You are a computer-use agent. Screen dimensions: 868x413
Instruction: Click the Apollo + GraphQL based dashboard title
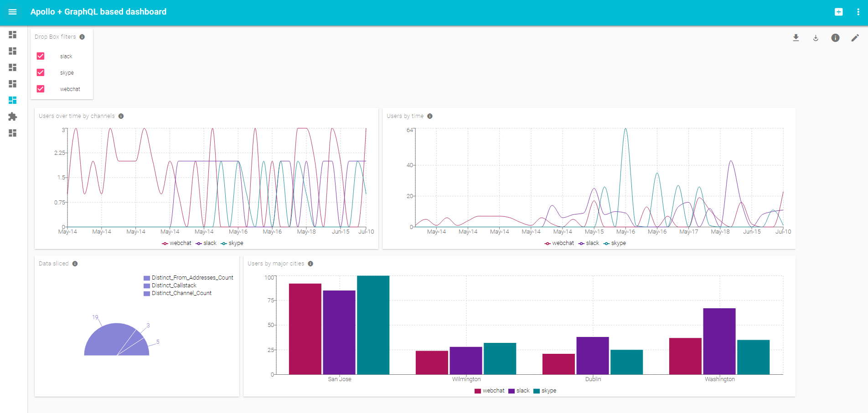(98, 12)
